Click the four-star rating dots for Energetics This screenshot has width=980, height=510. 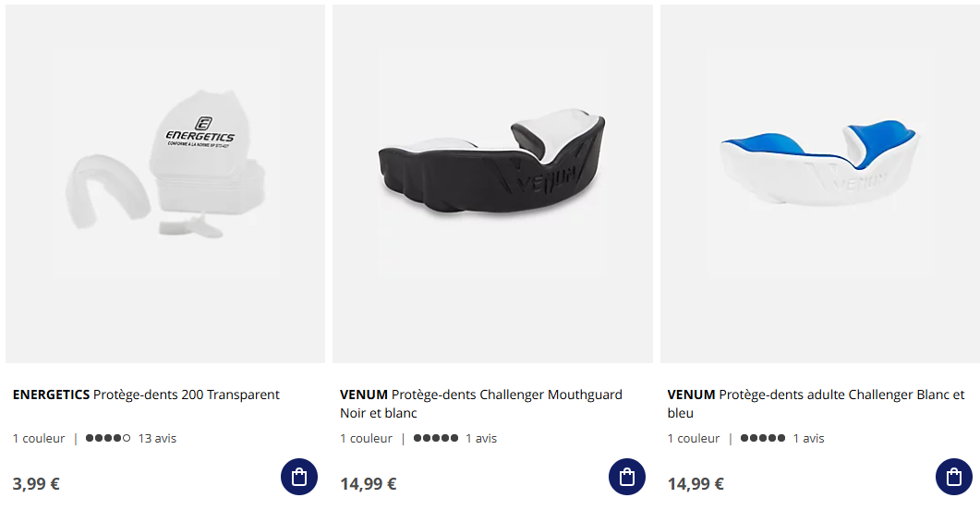click(x=108, y=438)
